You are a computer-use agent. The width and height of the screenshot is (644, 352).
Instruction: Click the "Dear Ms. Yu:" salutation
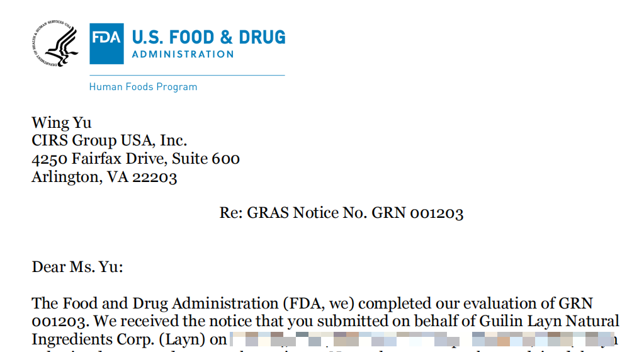click(x=77, y=267)
